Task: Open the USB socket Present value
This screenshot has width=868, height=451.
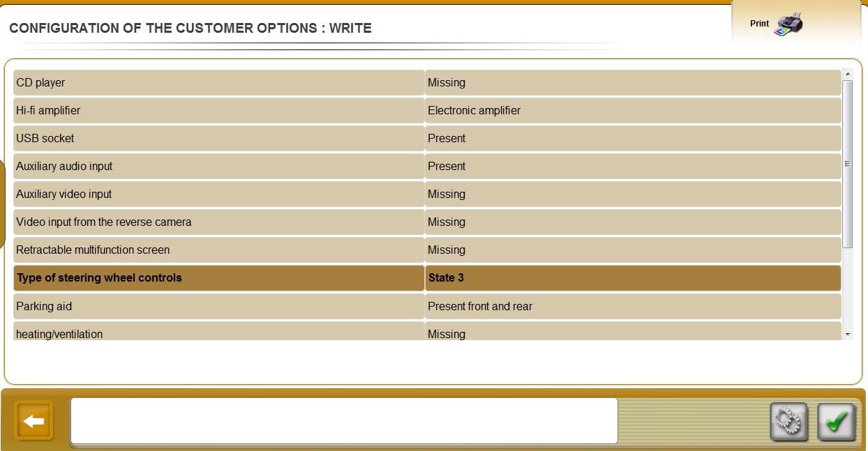Action: tap(633, 138)
